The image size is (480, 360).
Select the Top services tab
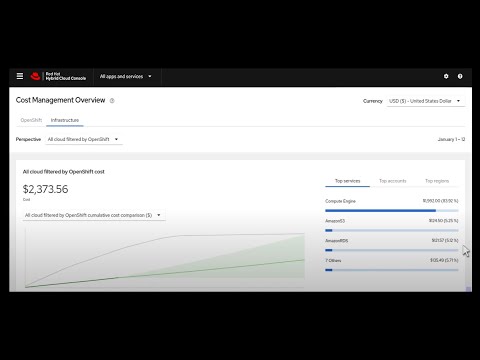tap(347, 181)
